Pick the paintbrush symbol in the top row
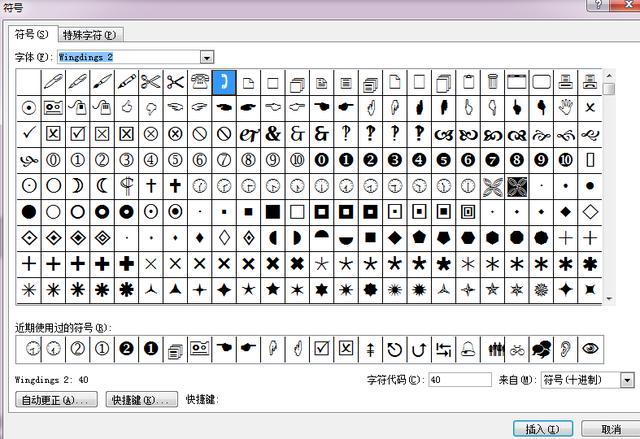640x439 pixels. click(x=102, y=82)
